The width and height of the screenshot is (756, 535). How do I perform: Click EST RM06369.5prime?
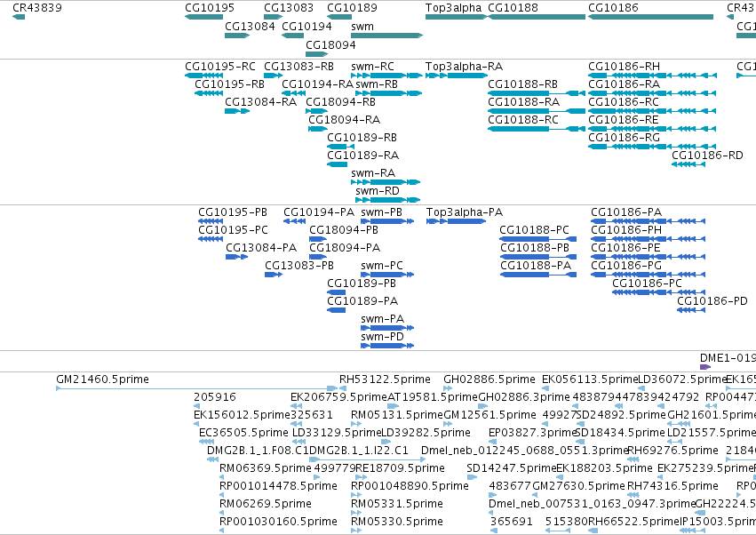click(222, 477)
